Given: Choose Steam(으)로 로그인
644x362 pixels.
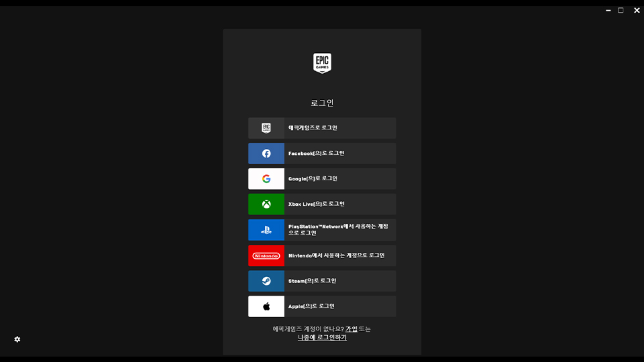Looking at the screenshot, I should pos(322,281).
